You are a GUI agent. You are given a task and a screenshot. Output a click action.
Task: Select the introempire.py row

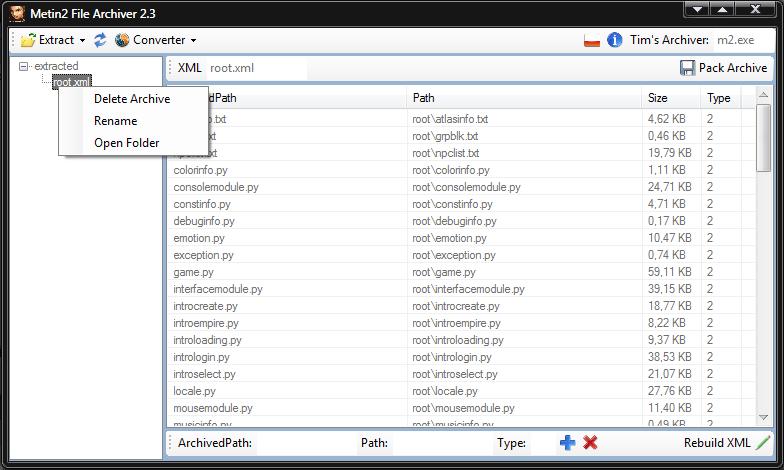coord(460,323)
